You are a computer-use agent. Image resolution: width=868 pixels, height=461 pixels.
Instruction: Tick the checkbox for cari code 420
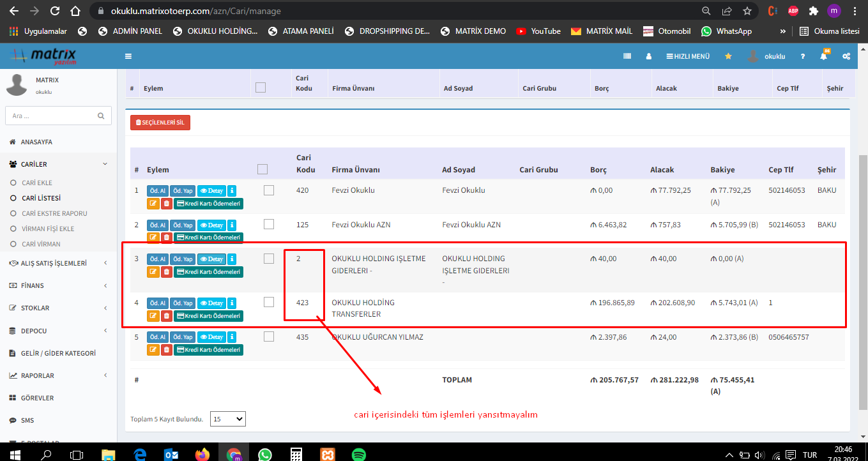click(269, 190)
